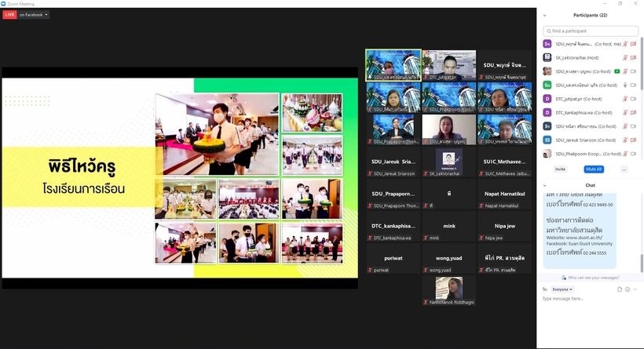Click camera icon of DTC_jutipat.pr
The width and height of the screenshot is (644, 349).
[x=633, y=99]
